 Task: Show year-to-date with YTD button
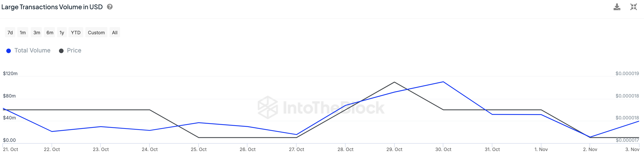[x=76, y=32]
